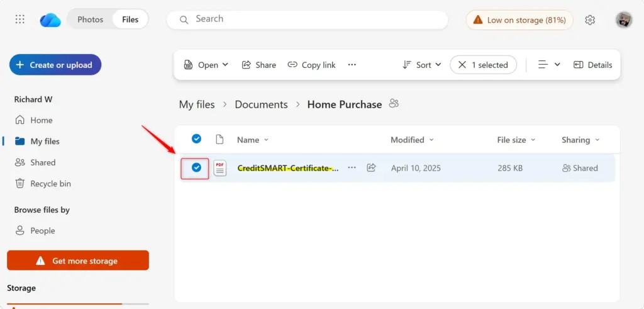Click into the Search field
Image resolution: width=644 pixels, height=309 pixels.
click(x=307, y=20)
